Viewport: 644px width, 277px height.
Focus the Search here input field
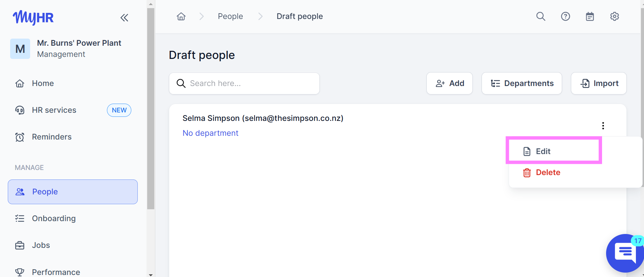244,83
